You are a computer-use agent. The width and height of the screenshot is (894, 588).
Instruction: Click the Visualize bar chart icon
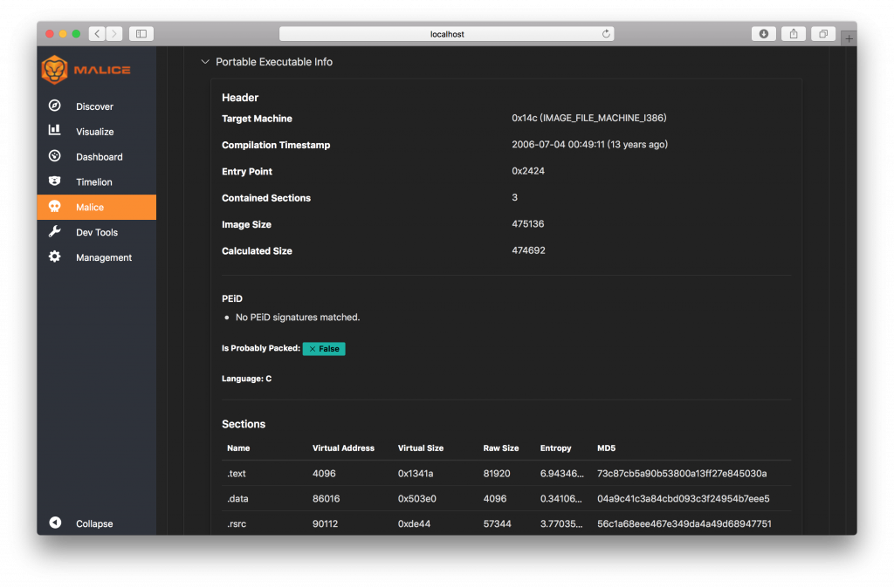[55, 131]
